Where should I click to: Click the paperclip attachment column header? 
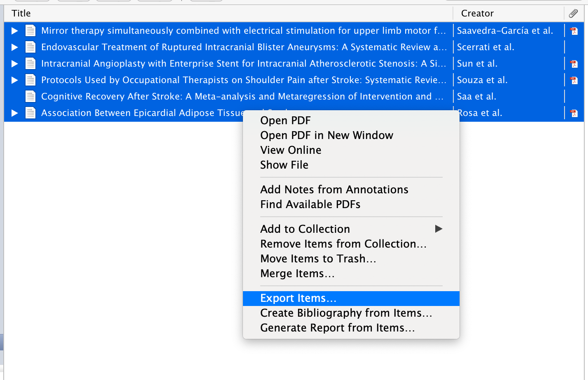coord(573,14)
